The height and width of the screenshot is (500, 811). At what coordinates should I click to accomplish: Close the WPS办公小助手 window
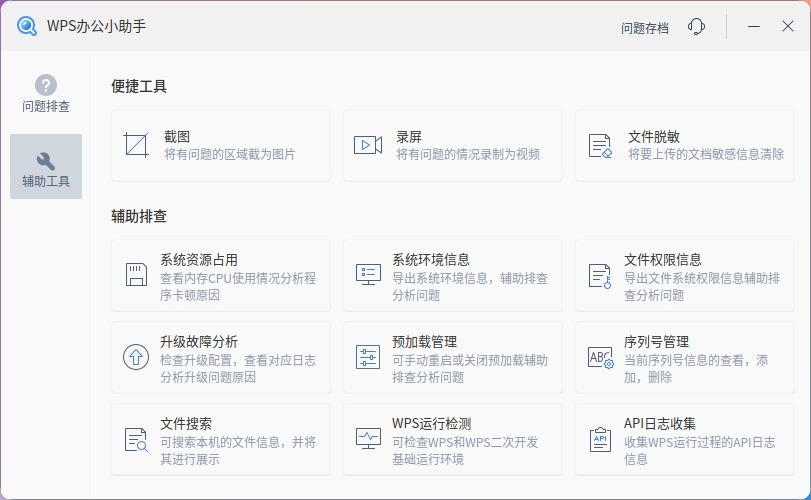point(788,26)
